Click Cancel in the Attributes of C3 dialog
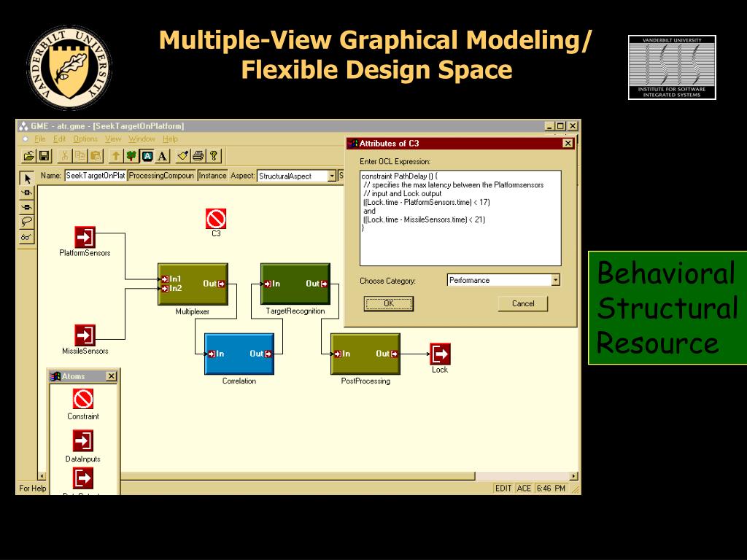This screenshot has height=560, width=747. pyautogui.click(x=523, y=303)
